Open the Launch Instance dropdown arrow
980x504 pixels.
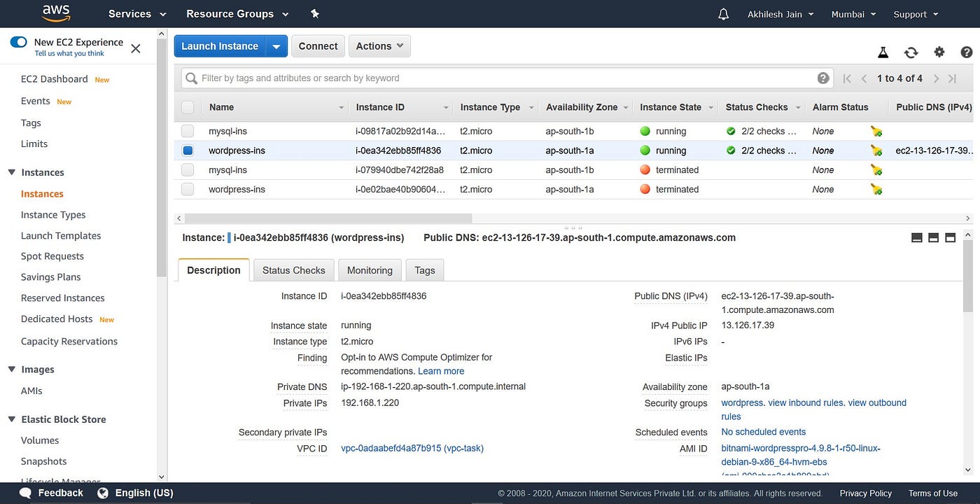tap(276, 46)
